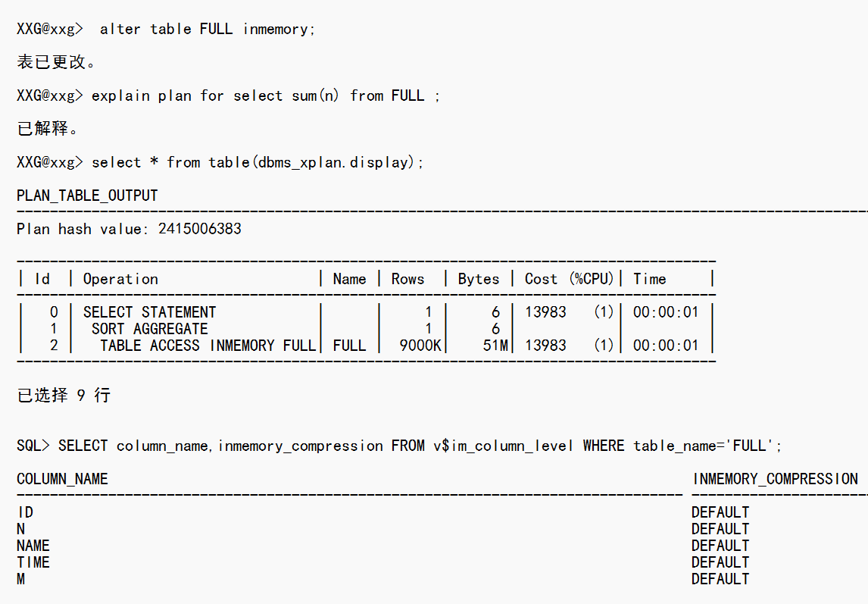Click the NAME column entry
868x604 pixels.
pos(33,546)
